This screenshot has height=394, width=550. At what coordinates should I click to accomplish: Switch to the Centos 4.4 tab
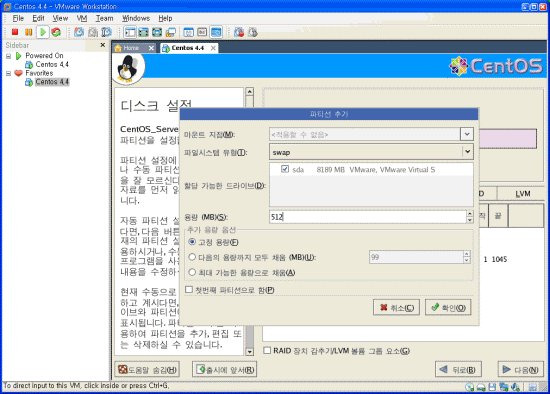(188, 48)
